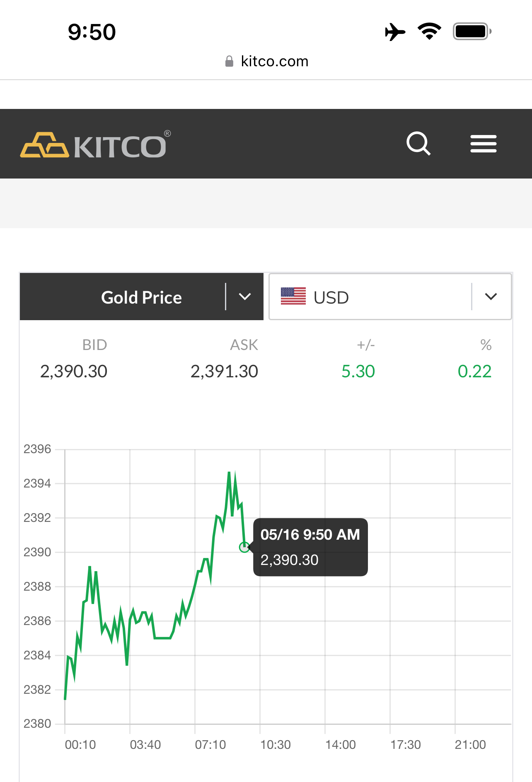Tap the green 5.30 change value
This screenshot has width=532, height=782.
point(358,372)
